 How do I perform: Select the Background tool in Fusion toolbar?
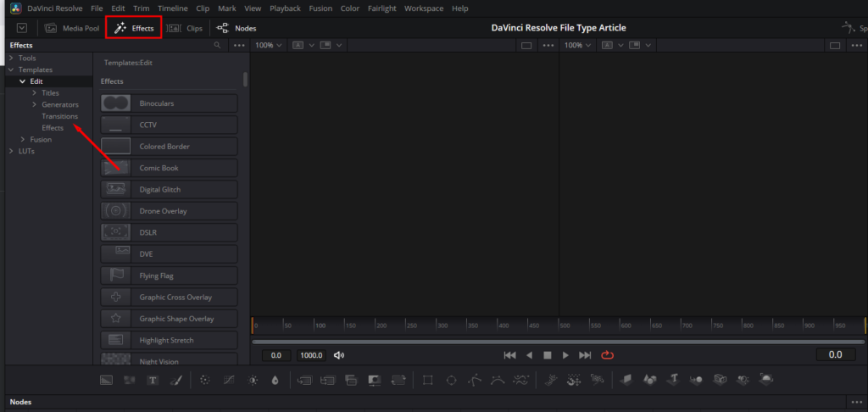[106, 380]
